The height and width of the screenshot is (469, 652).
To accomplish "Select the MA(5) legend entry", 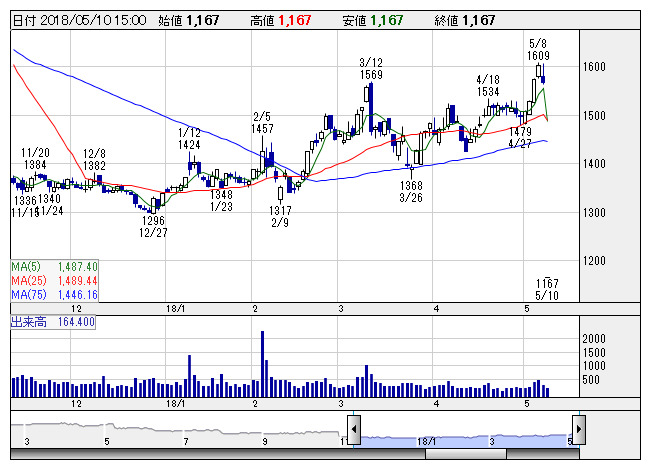I will (x=54, y=267).
